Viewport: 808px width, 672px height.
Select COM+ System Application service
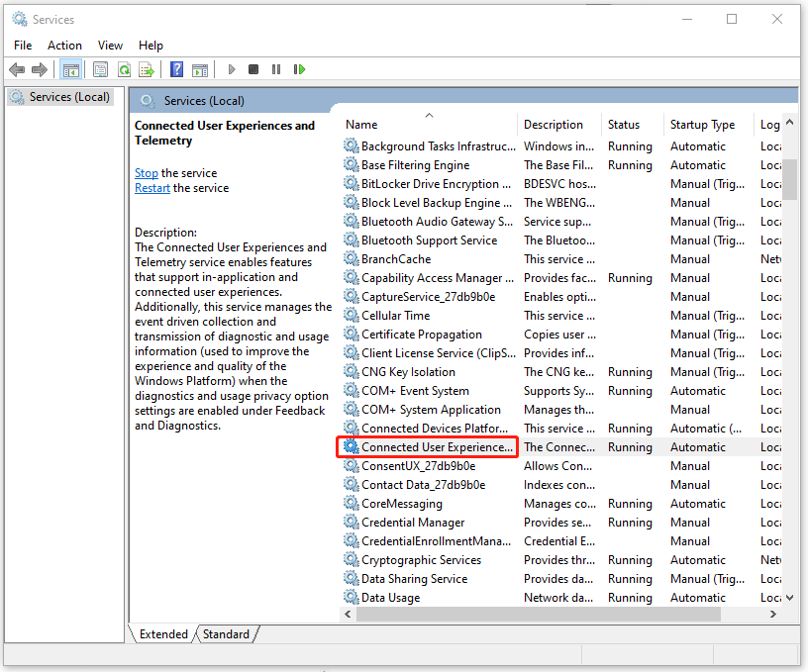[561, 410]
